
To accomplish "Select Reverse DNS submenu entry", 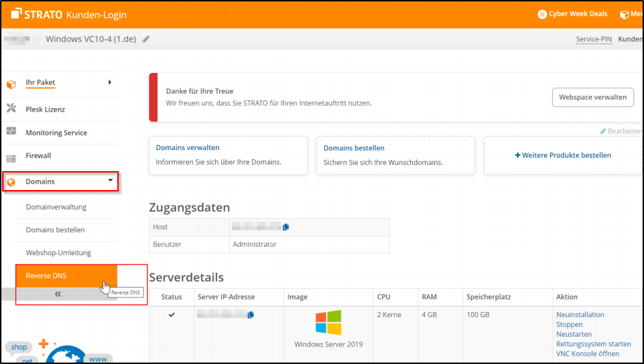I will [67, 276].
